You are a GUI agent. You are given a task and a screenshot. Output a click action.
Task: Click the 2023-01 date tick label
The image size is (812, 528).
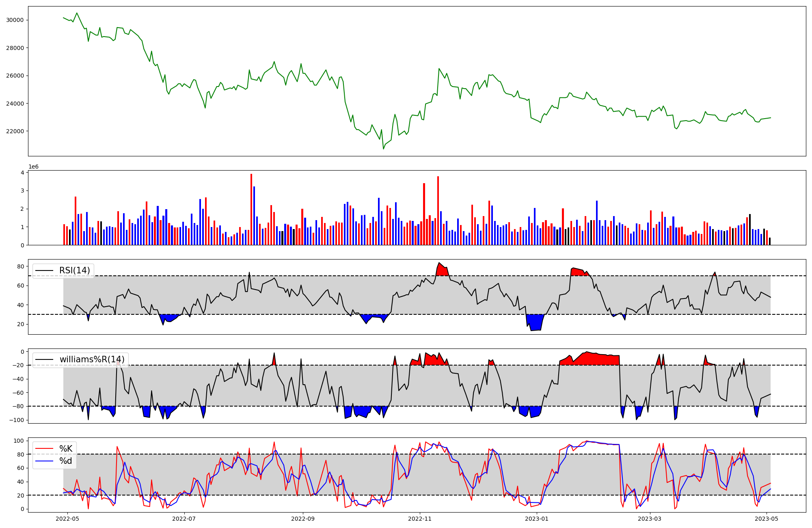tap(537, 519)
